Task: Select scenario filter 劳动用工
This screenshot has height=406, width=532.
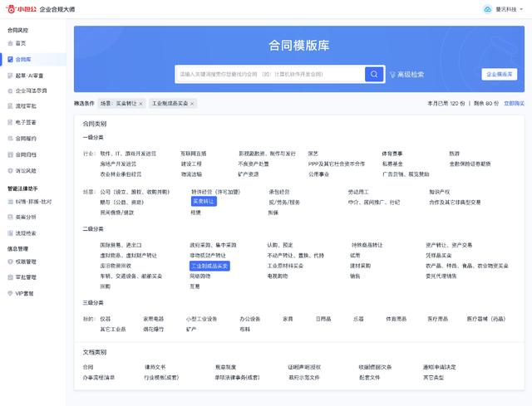Action: pyautogui.click(x=358, y=192)
